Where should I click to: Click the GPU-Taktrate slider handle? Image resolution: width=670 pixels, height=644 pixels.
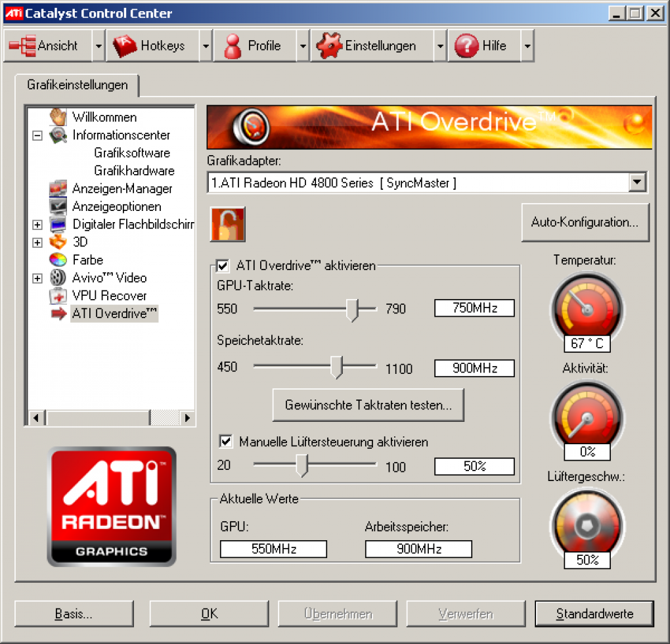click(x=352, y=310)
